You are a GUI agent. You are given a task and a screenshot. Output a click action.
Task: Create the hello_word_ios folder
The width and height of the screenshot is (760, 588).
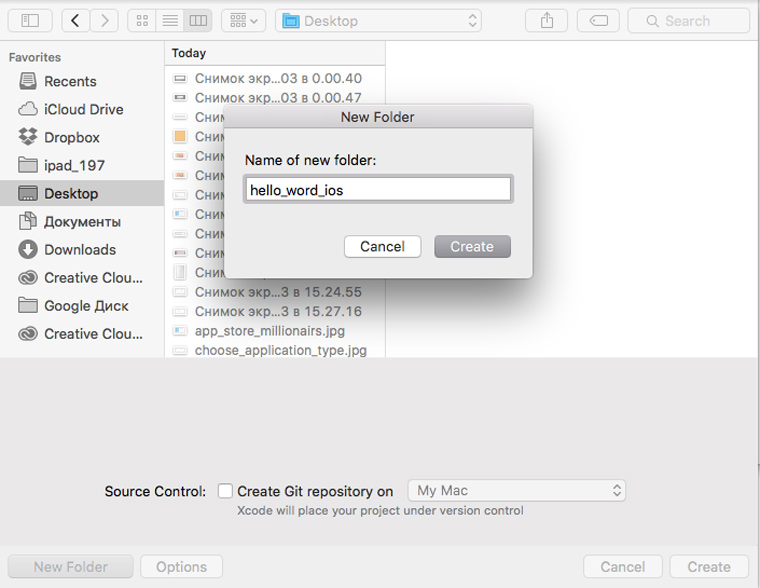tap(473, 247)
